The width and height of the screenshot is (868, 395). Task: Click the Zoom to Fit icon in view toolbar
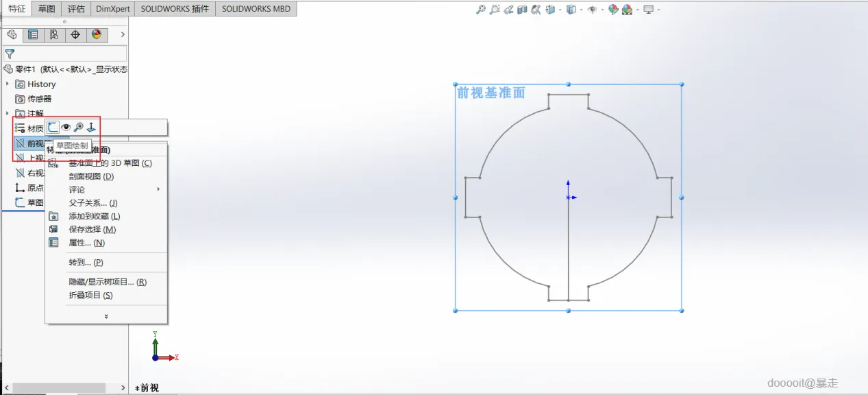(481, 10)
